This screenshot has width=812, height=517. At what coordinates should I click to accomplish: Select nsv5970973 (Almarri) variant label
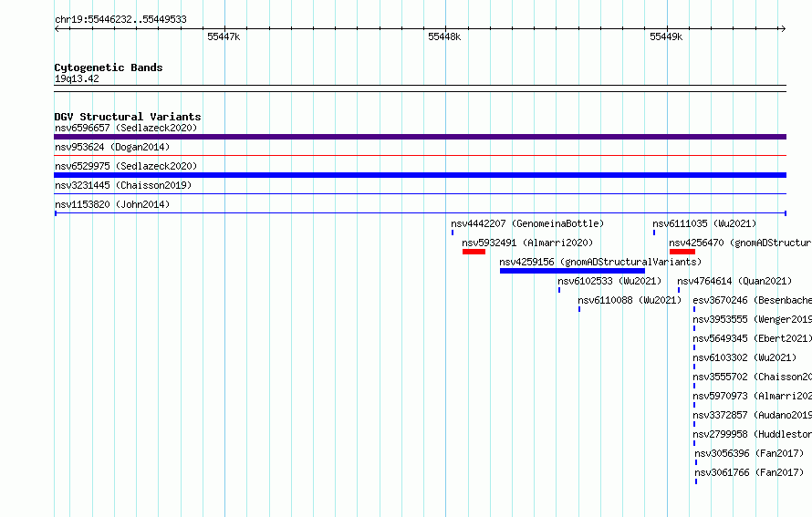tap(753, 396)
